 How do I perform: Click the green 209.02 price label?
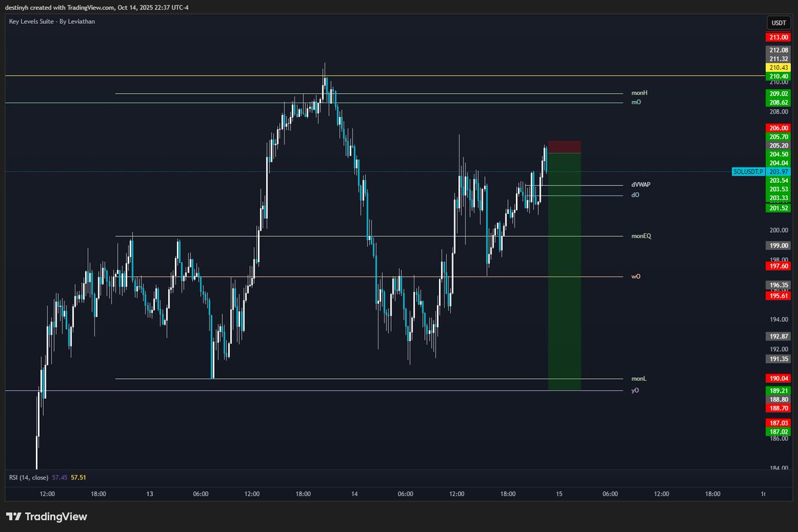coord(777,94)
